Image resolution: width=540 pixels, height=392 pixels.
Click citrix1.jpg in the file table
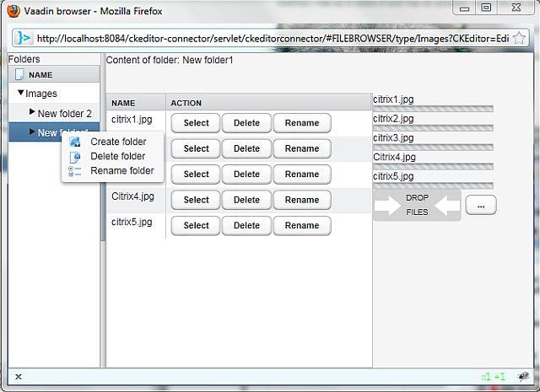pos(132,120)
